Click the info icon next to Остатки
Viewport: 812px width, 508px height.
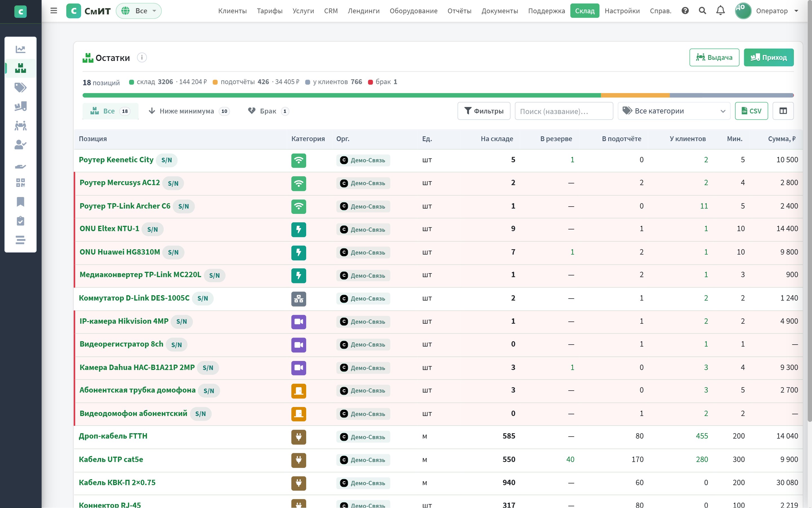coord(142,58)
